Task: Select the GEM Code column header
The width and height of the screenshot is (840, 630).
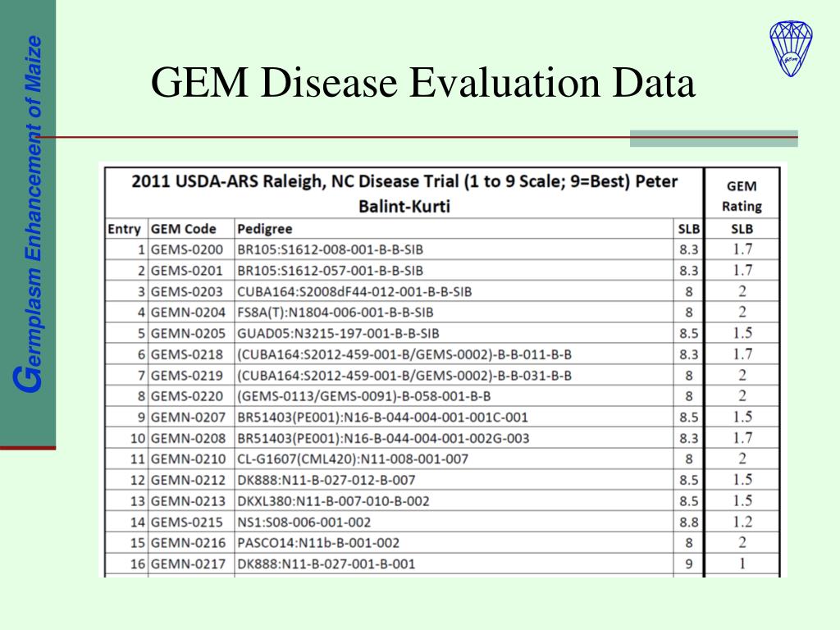Action: click(183, 229)
